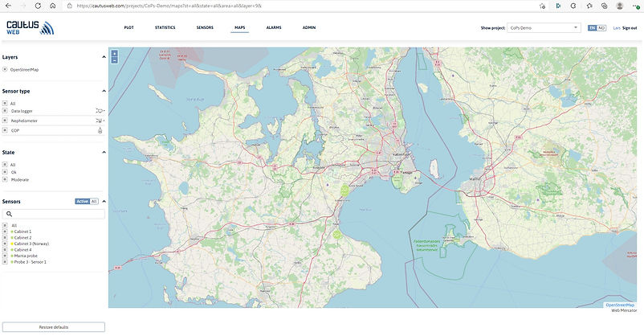Click the Cautus Web logo
Image resolution: width=644 pixels, height=336 pixels.
(30, 27)
